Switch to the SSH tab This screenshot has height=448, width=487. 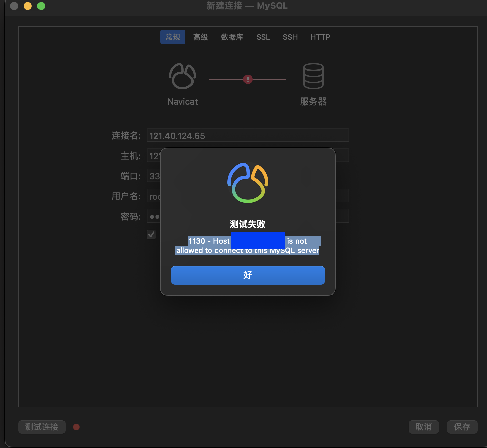click(x=290, y=37)
